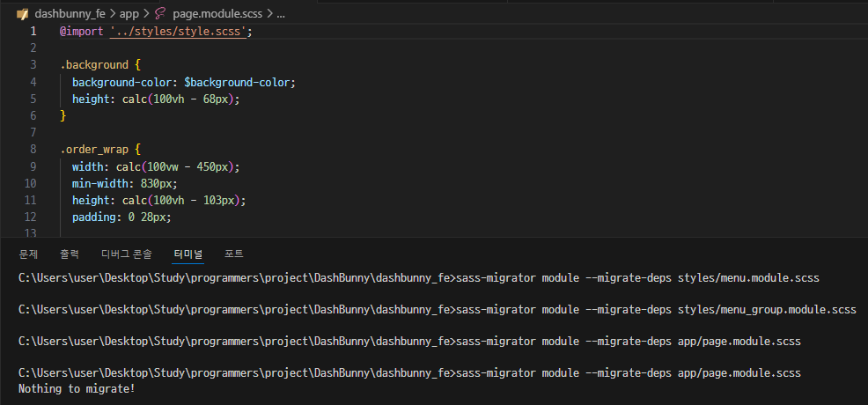Click the .background selector on line 3
This screenshot has height=405, width=868.
[94, 65]
